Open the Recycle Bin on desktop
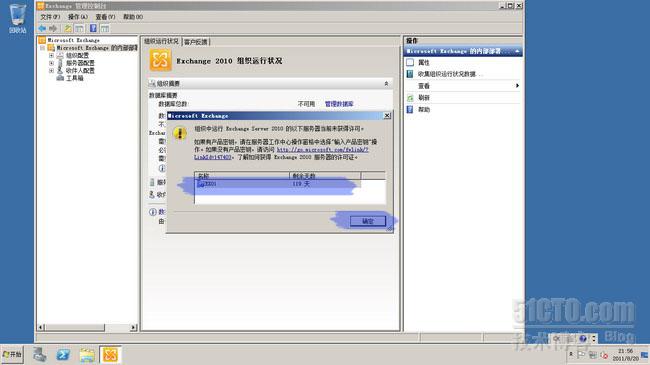Screen dimensions: 650x365 17,19
